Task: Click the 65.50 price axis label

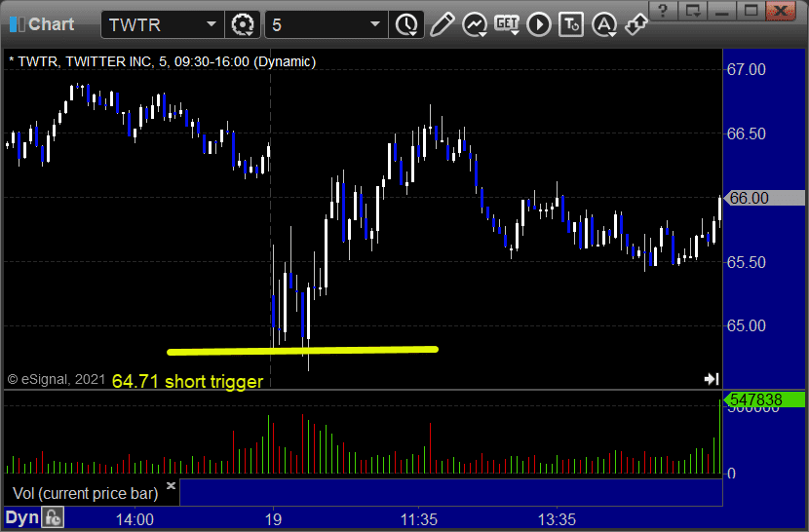Action: [x=746, y=262]
